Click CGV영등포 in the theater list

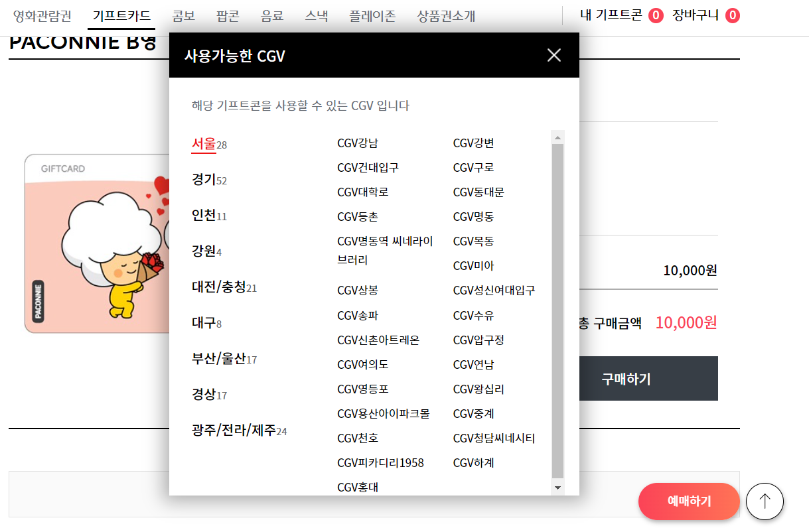[362, 389]
